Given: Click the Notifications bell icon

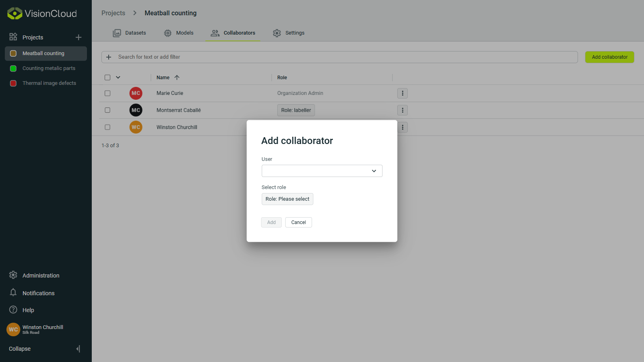Looking at the screenshot, I should click(13, 293).
